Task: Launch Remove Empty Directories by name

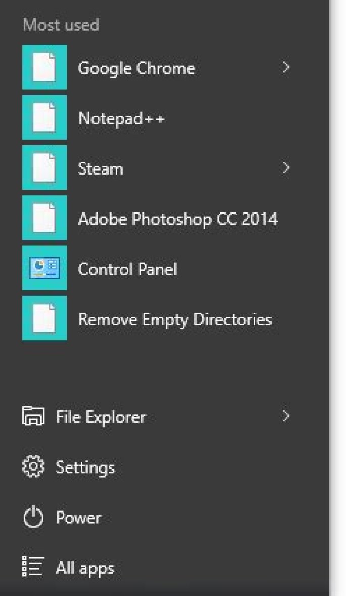Action: 175,320
